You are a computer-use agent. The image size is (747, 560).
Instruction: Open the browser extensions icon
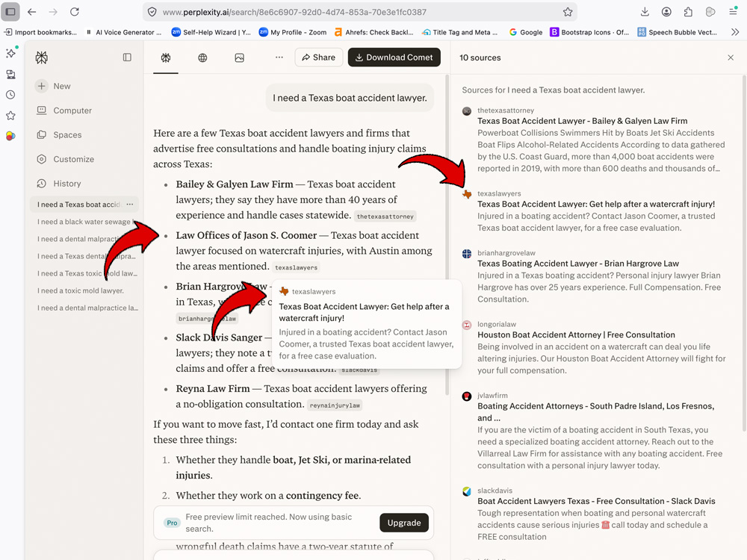688,12
